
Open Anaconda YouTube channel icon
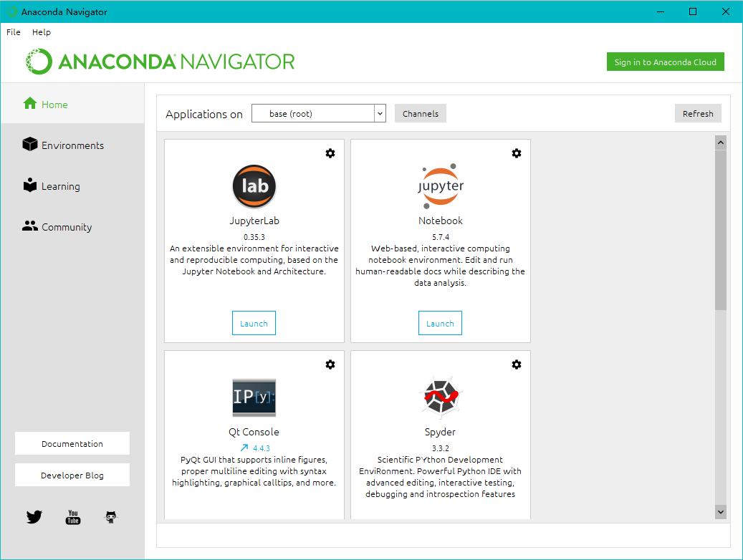[x=73, y=517]
